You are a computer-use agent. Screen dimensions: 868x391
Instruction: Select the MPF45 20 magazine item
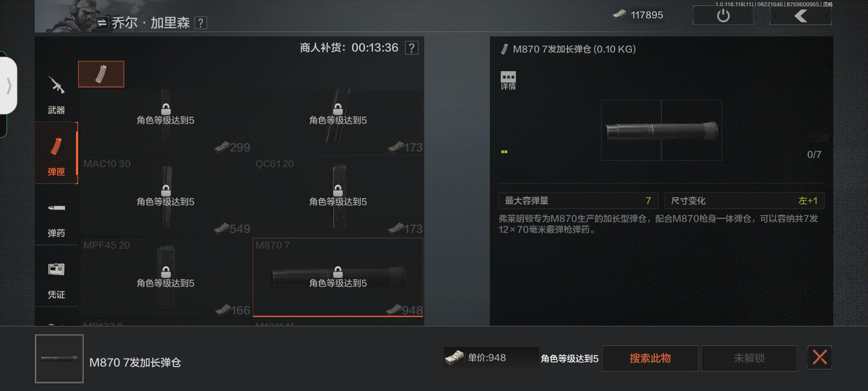165,278
